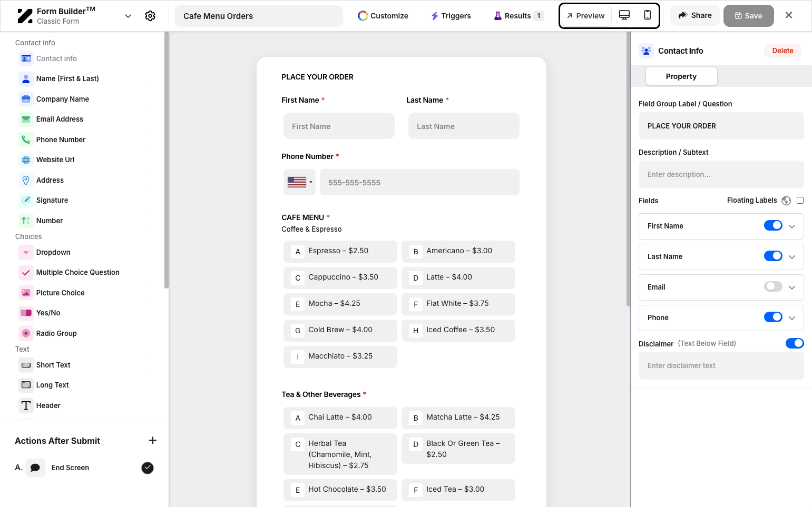Open the country flag dropdown
The height and width of the screenshot is (507, 812).
(x=299, y=182)
